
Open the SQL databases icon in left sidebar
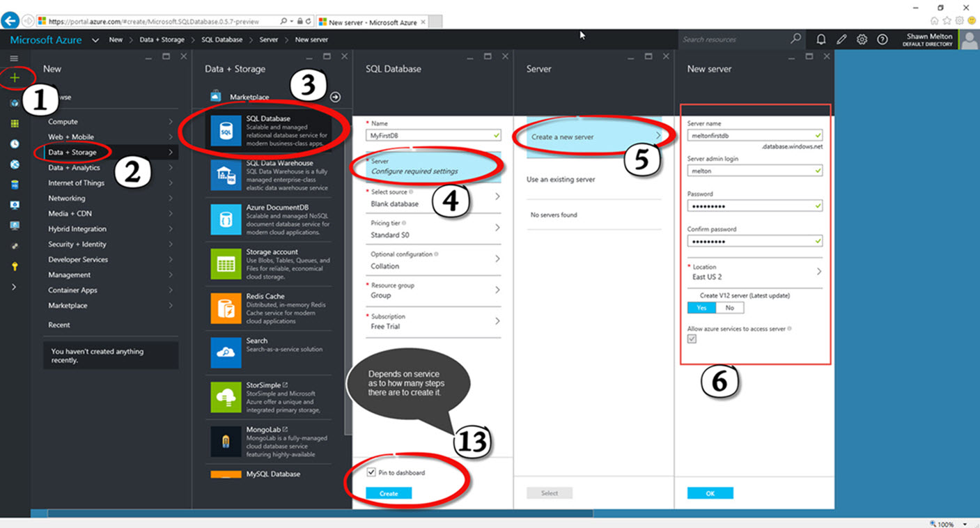[15, 185]
